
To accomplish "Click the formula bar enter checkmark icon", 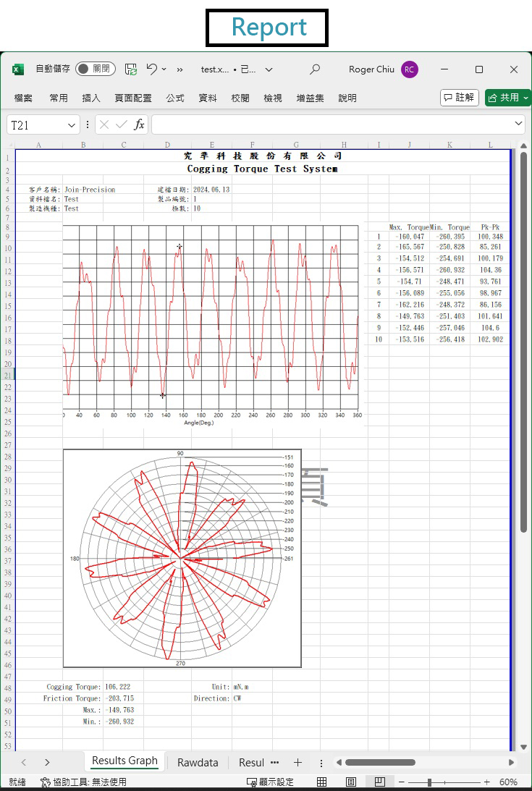I will pos(121,124).
